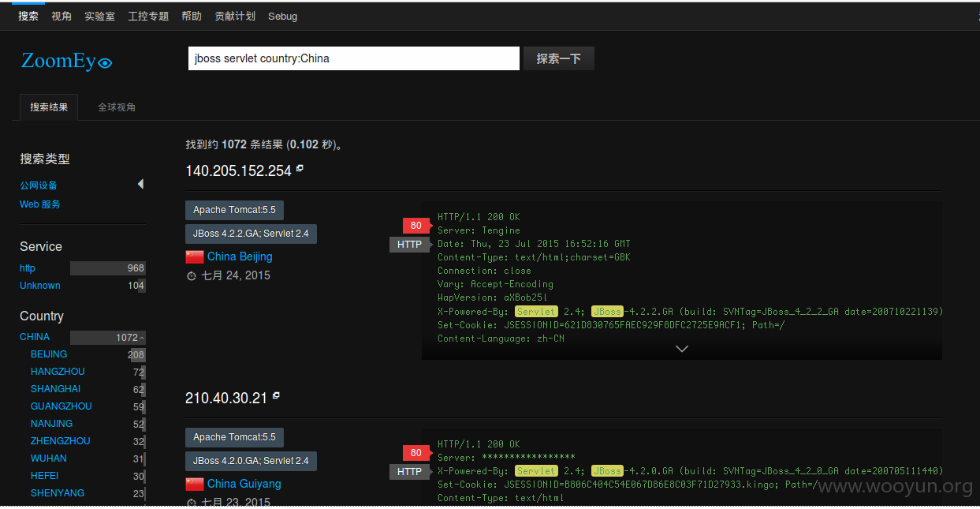Click China flag next to China Beijing
This screenshot has width=980, height=509.
point(195,256)
